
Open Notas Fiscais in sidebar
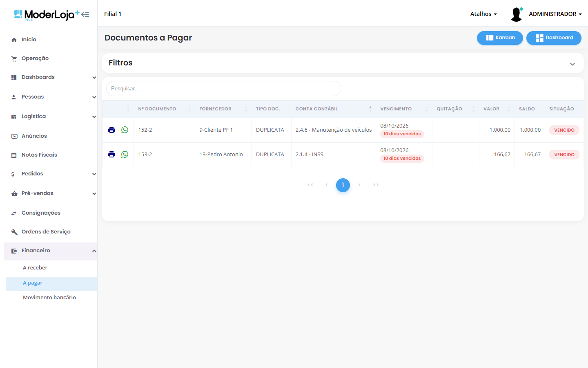click(39, 155)
